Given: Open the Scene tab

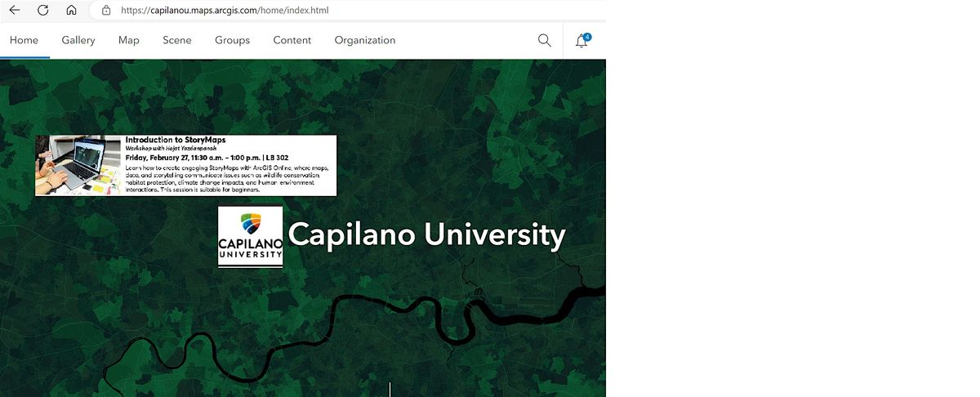Looking at the screenshot, I should (x=177, y=40).
